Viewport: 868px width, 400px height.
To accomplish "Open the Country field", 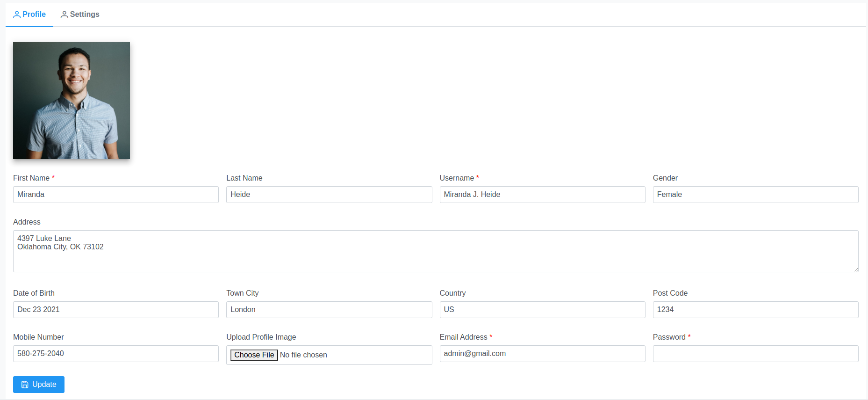I will (x=542, y=310).
